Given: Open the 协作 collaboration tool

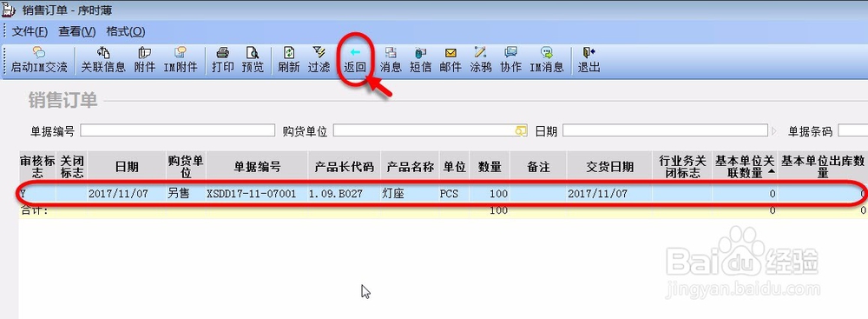Looking at the screenshot, I should (x=510, y=60).
